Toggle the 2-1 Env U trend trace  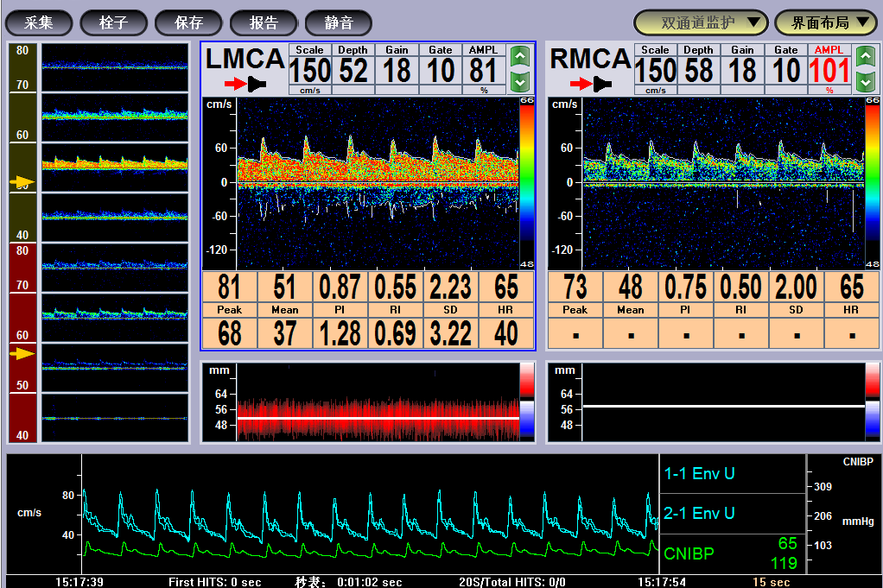click(x=699, y=514)
